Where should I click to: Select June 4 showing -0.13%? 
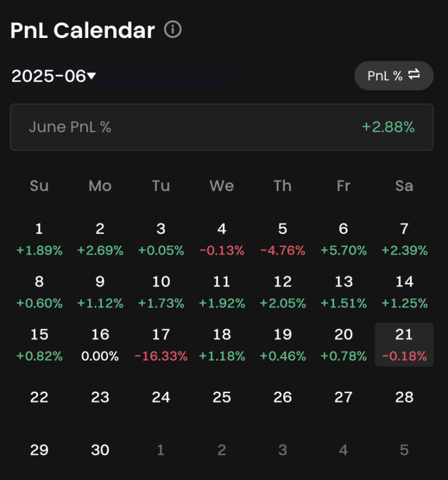click(x=222, y=239)
